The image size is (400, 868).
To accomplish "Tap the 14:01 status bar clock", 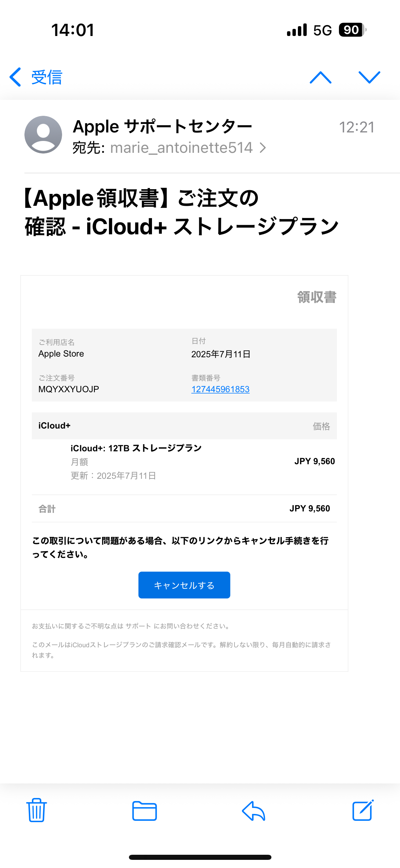I will point(73,30).
